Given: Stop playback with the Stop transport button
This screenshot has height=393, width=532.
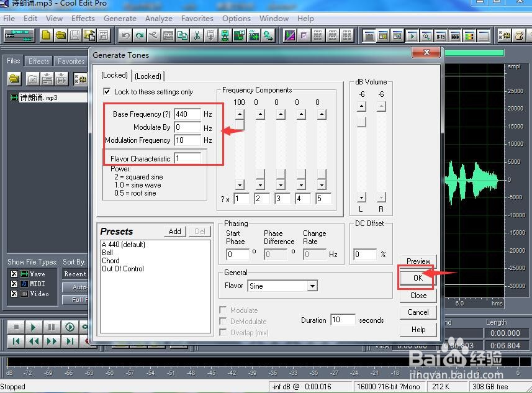Looking at the screenshot, I should pyautogui.click(x=16, y=327).
